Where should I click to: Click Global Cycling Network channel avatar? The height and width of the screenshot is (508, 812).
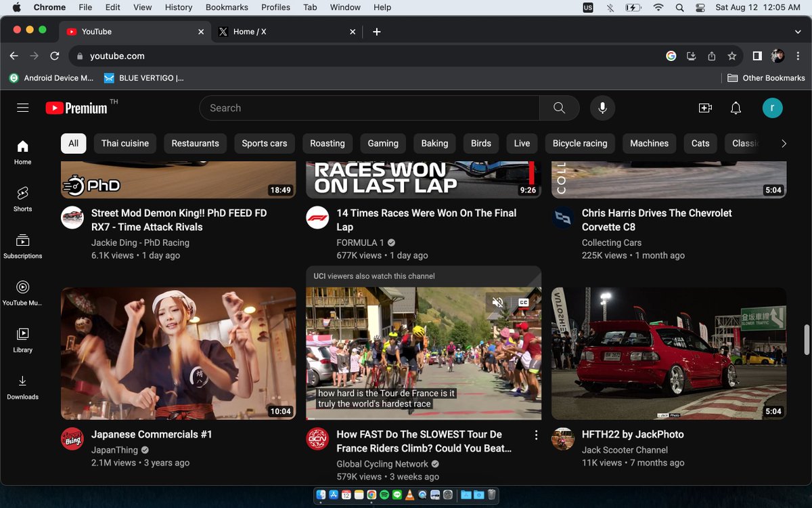click(317, 439)
